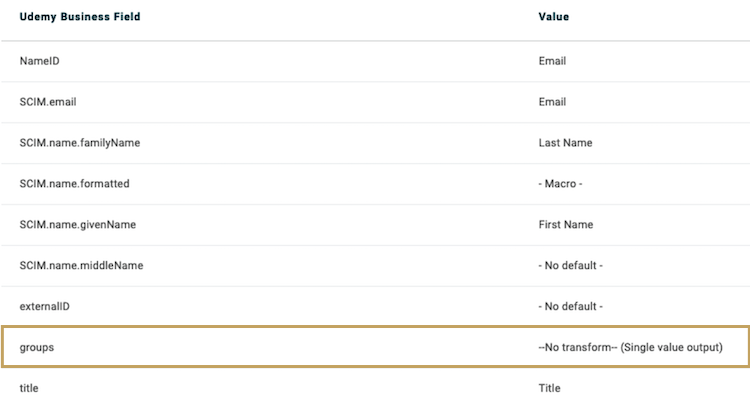Click SCIM.name.familyName in the table
Viewport: 750px width, 412px height.
click(79, 143)
